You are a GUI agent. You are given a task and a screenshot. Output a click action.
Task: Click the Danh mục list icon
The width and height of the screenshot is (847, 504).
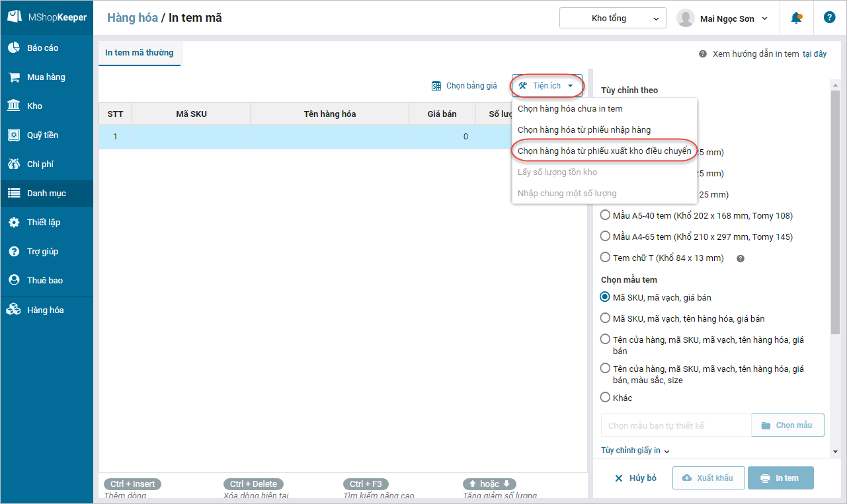14,194
